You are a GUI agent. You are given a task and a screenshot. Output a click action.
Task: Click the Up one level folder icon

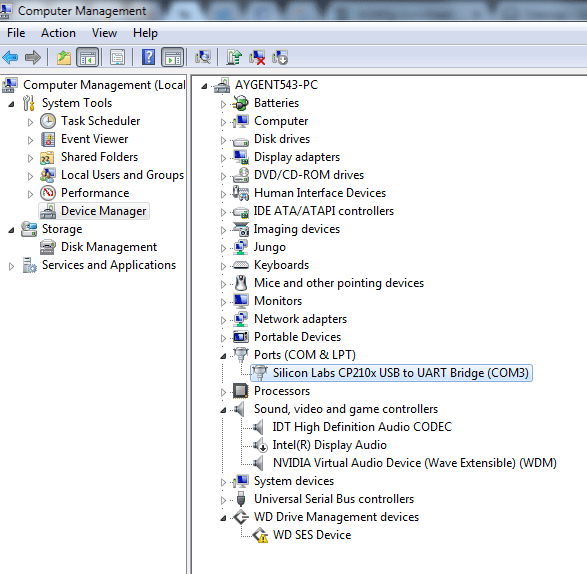click(x=64, y=57)
